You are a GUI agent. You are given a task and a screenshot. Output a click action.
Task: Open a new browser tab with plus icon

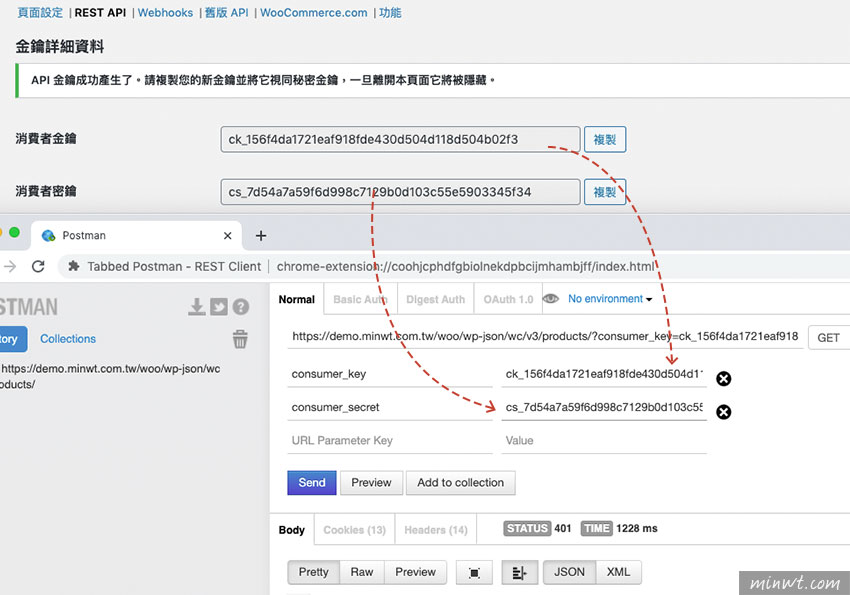coord(261,236)
